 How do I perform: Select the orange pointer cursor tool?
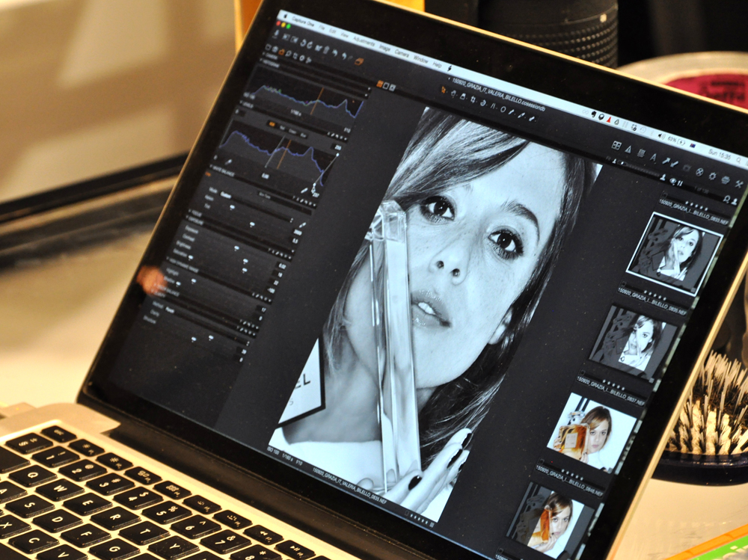[x=444, y=90]
